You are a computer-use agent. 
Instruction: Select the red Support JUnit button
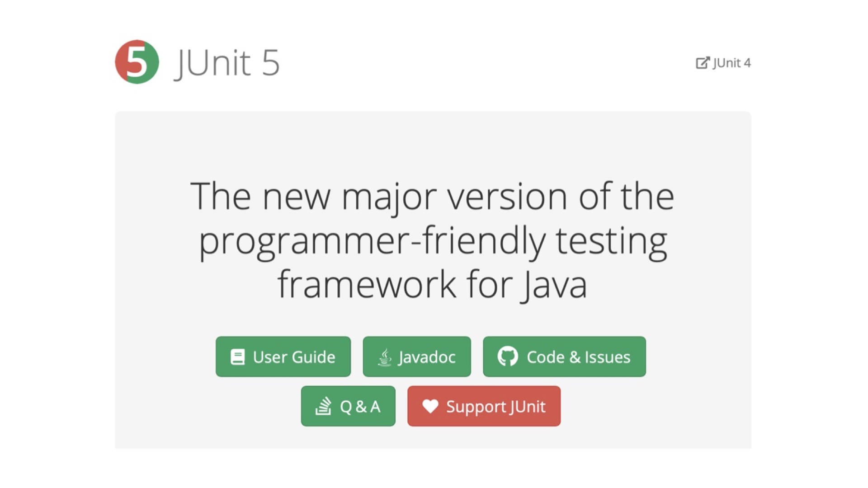point(484,406)
